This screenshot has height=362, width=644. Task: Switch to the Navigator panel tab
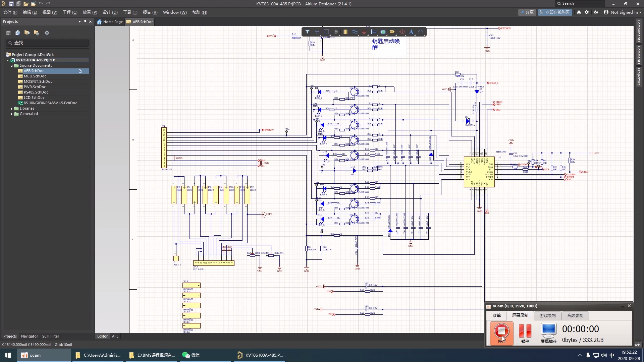point(30,336)
